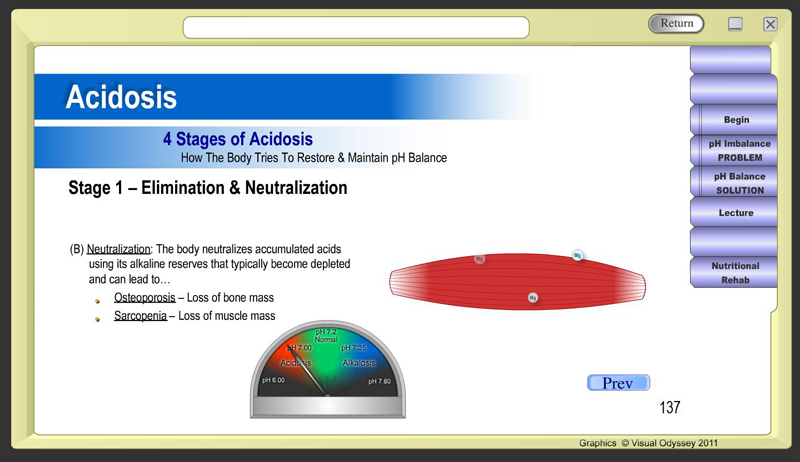Click the orange bullet beside Osteoporosis

[x=97, y=300]
